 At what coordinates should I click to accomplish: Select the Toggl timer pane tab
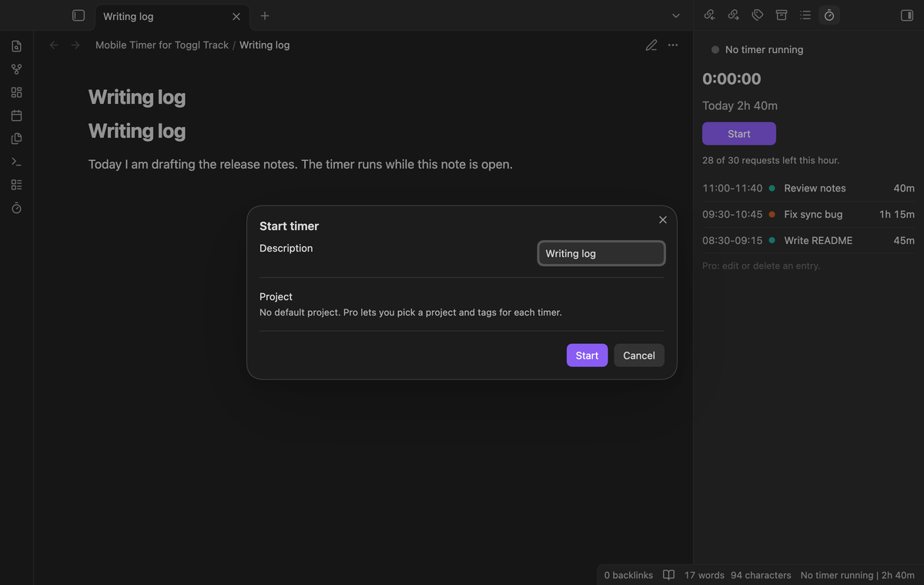(x=829, y=15)
